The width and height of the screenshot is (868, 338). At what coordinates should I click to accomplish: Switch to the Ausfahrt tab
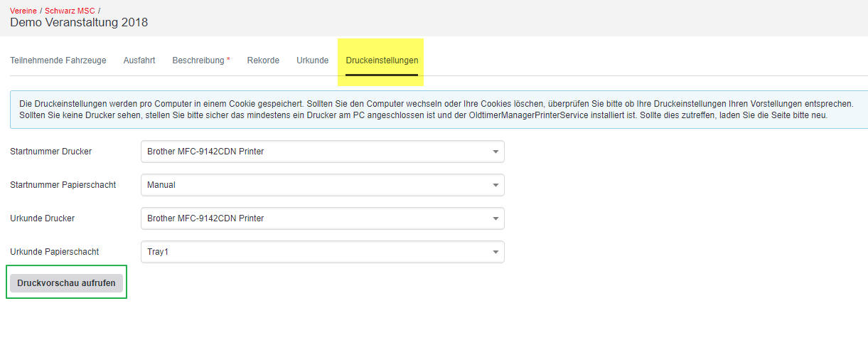point(139,60)
